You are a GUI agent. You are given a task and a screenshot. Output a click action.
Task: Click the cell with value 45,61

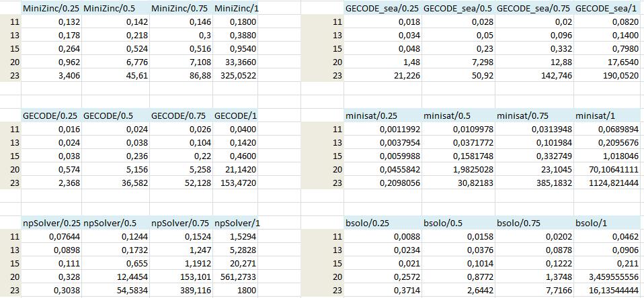(x=116, y=75)
